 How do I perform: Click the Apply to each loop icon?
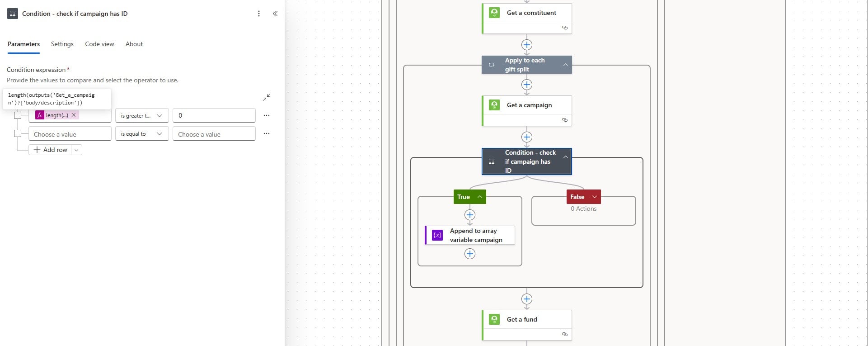click(492, 65)
